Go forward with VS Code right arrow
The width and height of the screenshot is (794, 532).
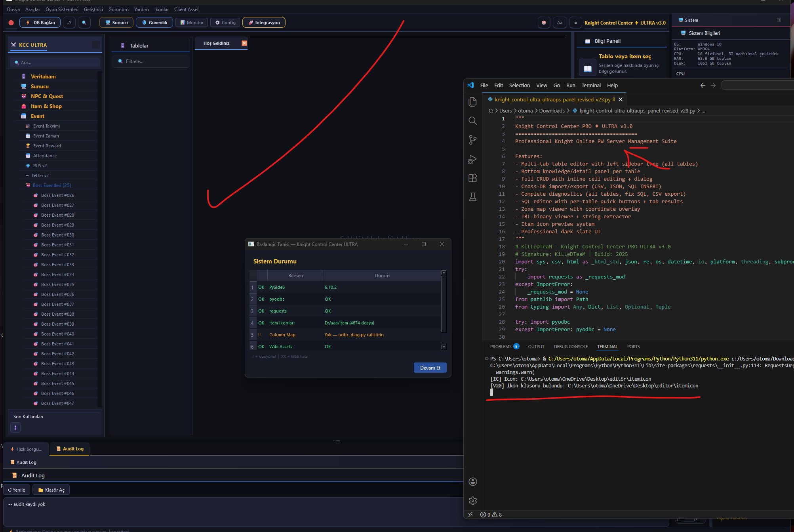click(713, 85)
